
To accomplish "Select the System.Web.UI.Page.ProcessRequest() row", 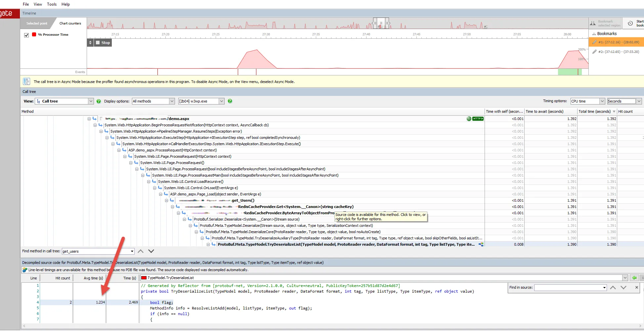I will pyautogui.click(x=253, y=163).
